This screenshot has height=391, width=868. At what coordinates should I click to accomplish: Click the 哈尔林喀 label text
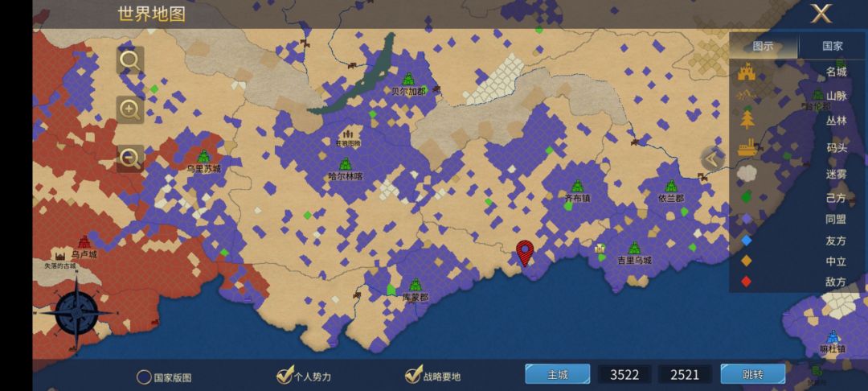346,177
